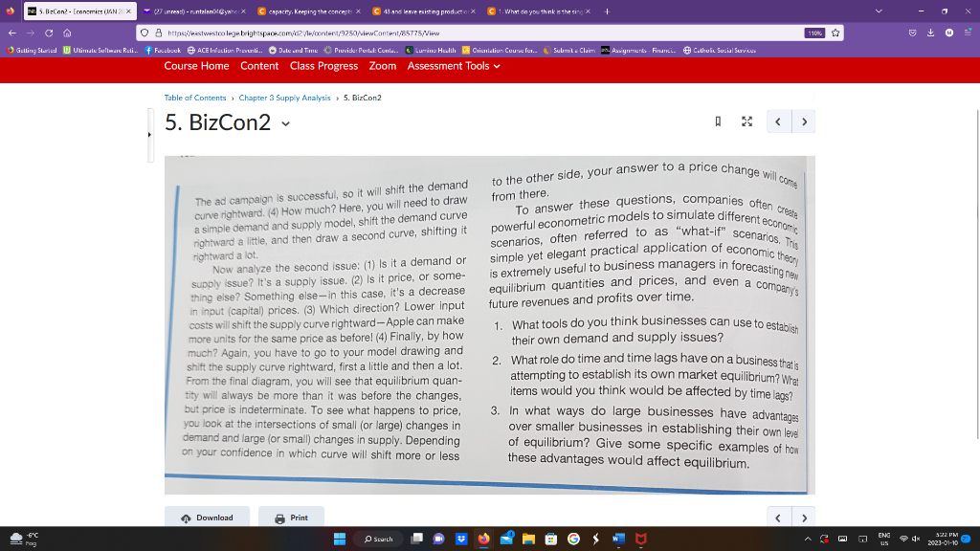Open the browser downloads panel

pyautogui.click(x=930, y=33)
